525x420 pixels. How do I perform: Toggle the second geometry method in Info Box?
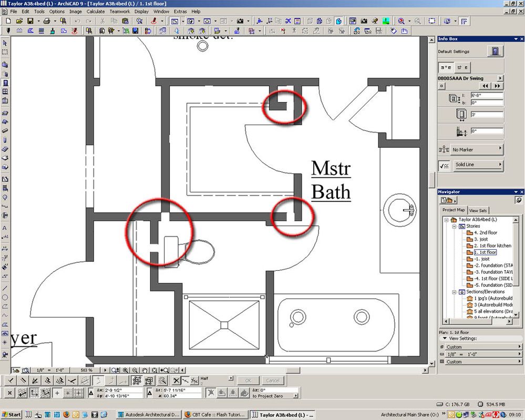click(462, 67)
